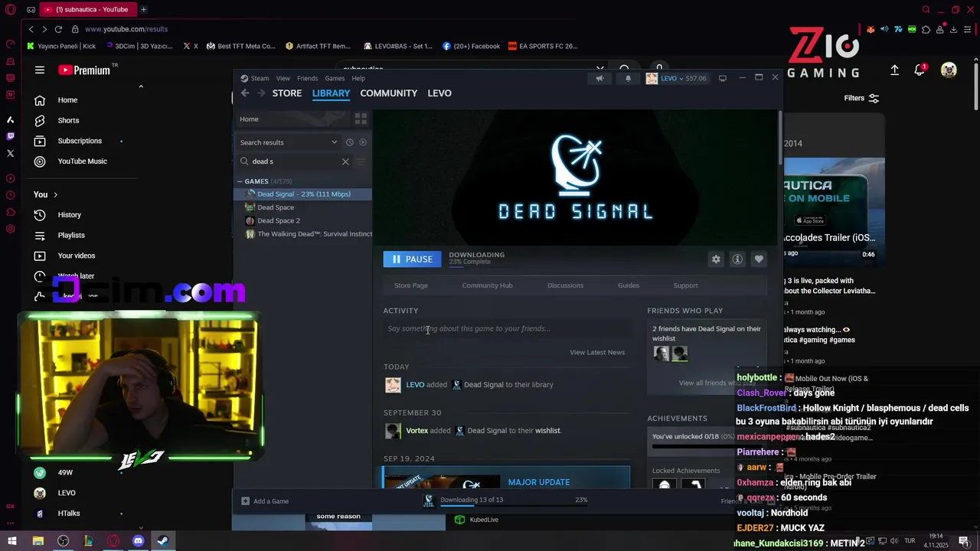The height and width of the screenshot is (551, 980).
Task: Expand the 'You' section chevron
Action: [x=55, y=194]
